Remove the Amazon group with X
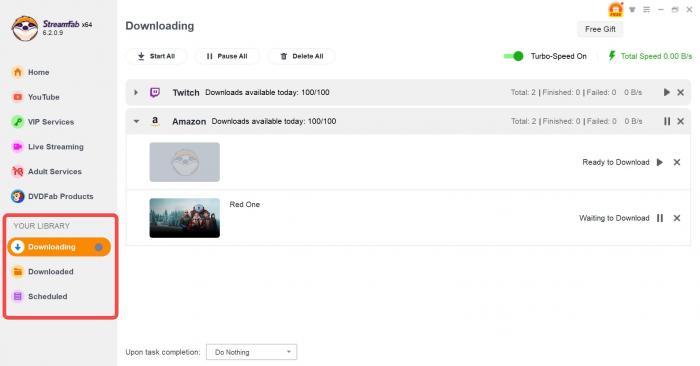Viewport: 700px width, 366px height. coord(680,121)
